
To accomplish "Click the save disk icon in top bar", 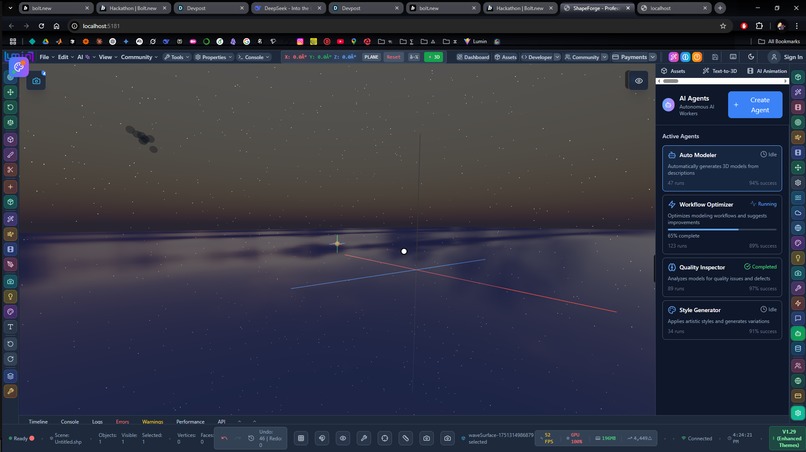I will [715, 57].
